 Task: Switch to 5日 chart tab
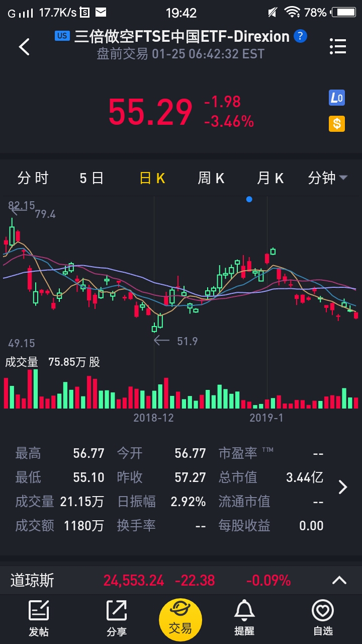coord(92,178)
